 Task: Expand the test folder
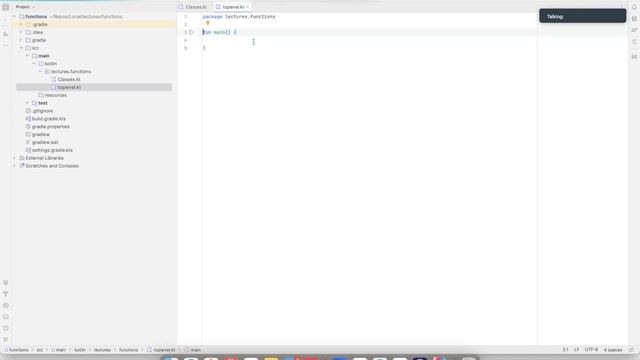pos(28,103)
